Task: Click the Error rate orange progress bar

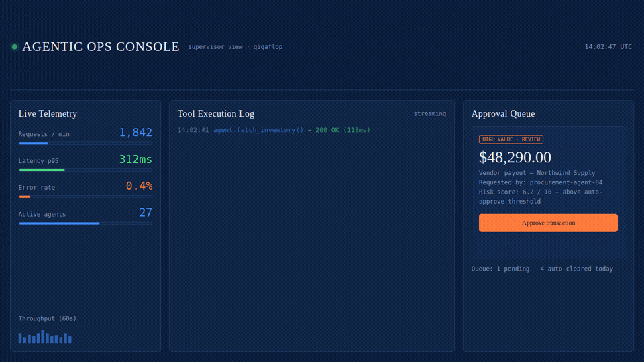Action: pos(85,196)
